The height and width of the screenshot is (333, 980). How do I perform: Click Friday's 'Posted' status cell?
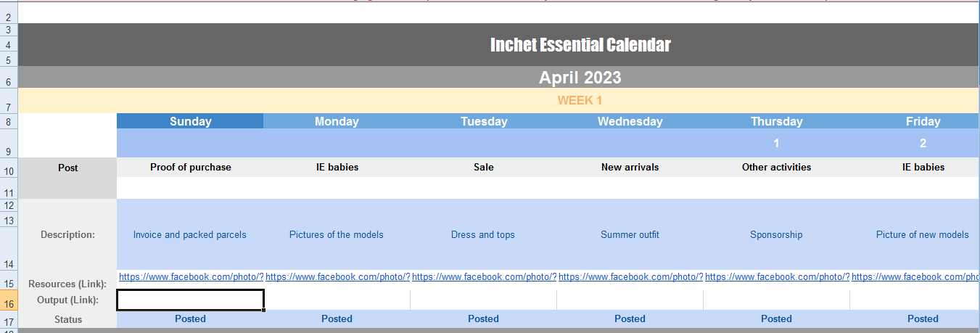(923, 318)
